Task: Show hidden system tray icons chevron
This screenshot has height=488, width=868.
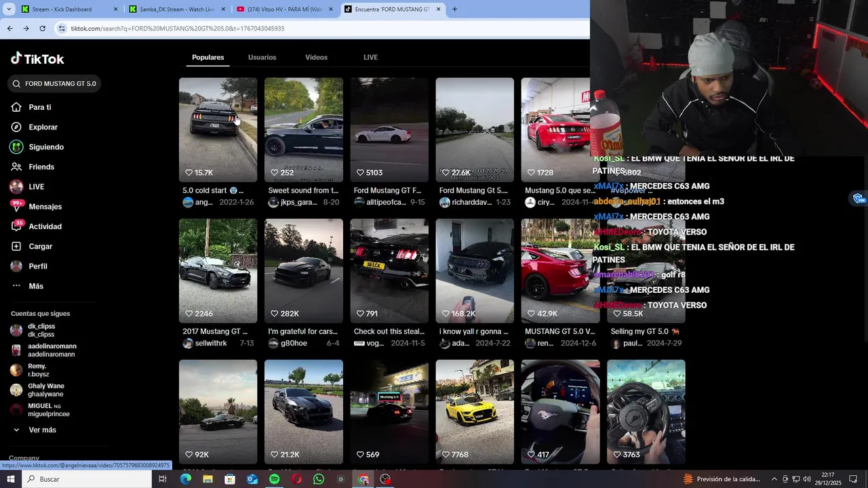Action: 775,479
